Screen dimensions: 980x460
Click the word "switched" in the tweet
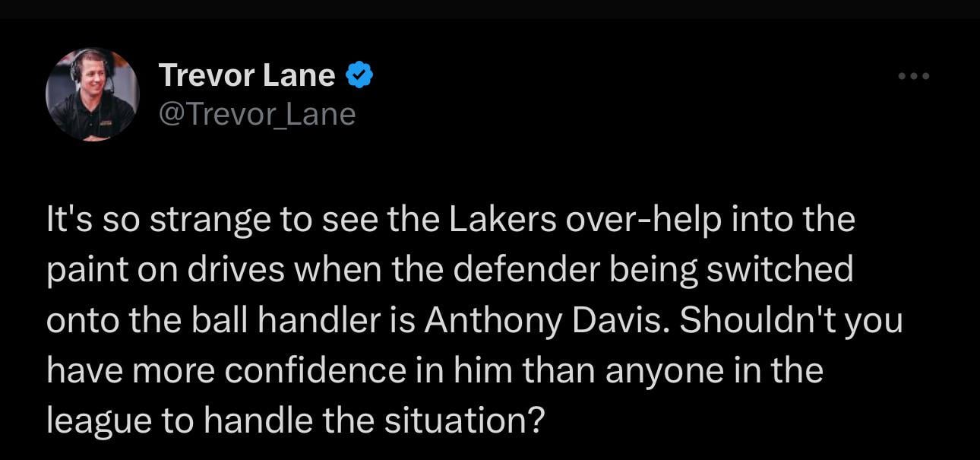[x=779, y=271]
